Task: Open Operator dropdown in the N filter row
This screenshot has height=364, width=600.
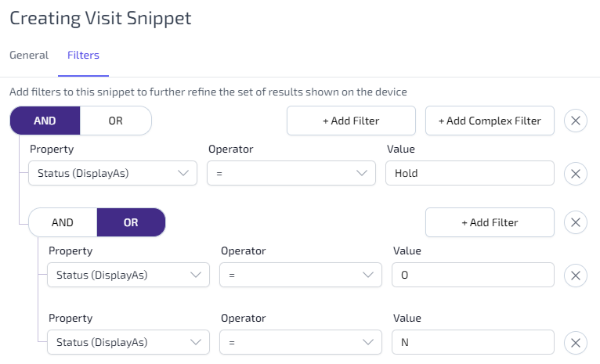Action: pos(300,342)
